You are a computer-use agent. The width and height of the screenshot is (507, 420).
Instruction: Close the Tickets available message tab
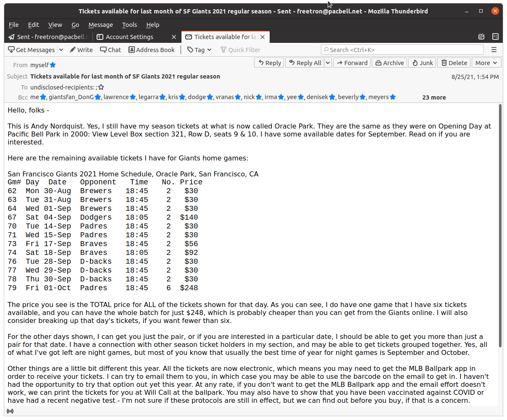click(263, 37)
